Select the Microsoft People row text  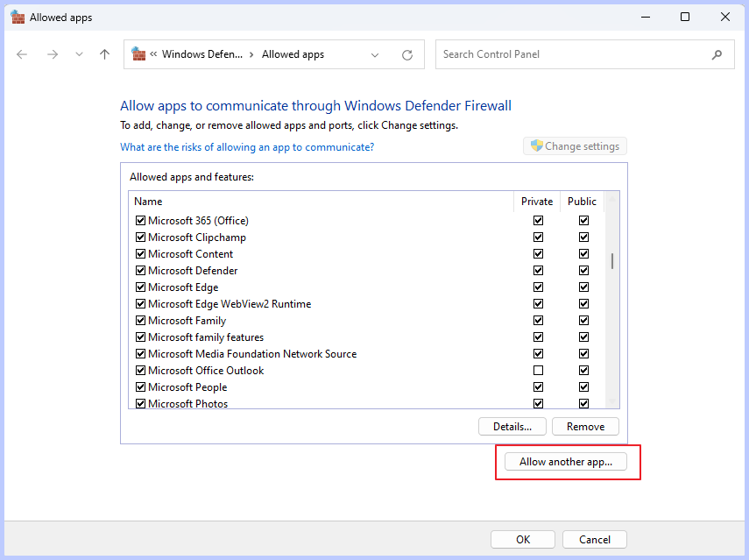click(187, 387)
